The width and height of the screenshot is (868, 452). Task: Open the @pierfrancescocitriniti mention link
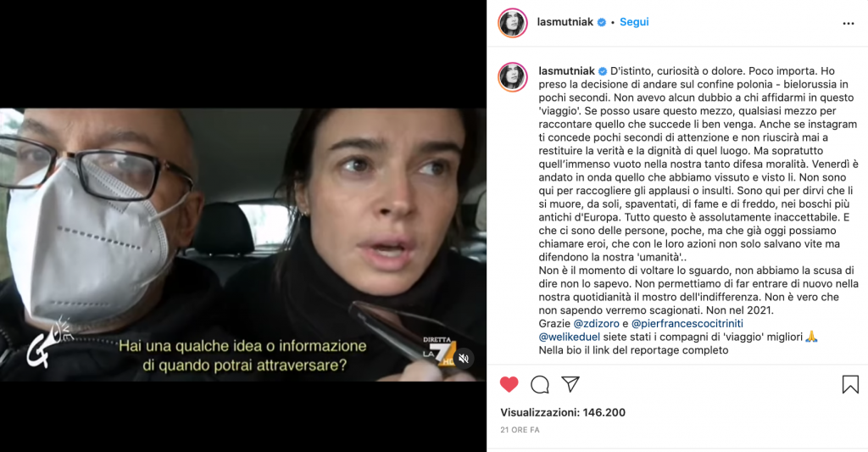pos(687,323)
